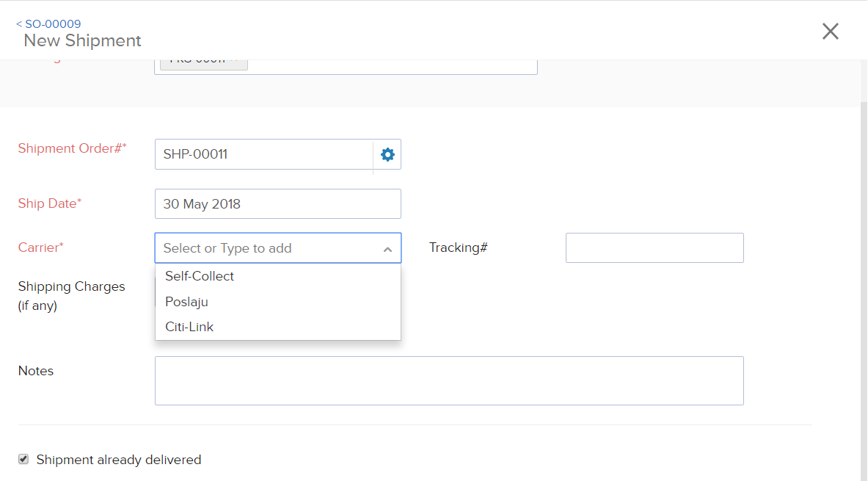Screen dimensions: 868x481
Task: Click the Tracking# label
Action: pyautogui.click(x=458, y=247)
